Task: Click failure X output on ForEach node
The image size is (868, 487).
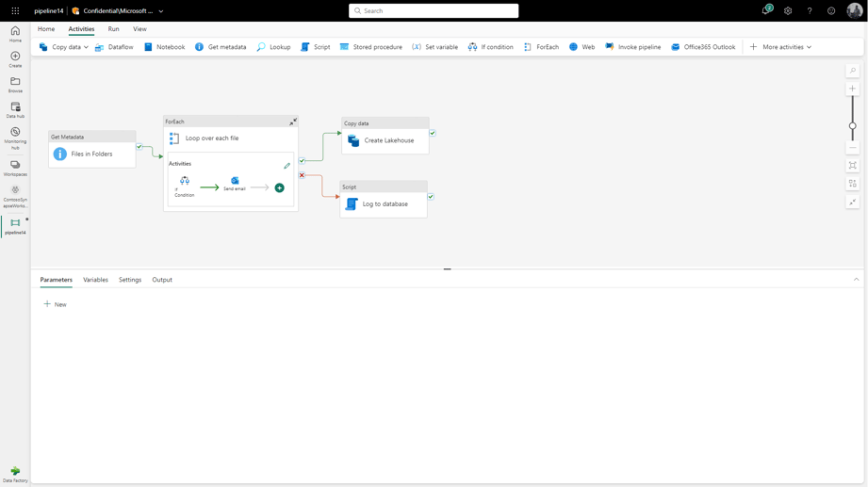Action: [302, 175]
